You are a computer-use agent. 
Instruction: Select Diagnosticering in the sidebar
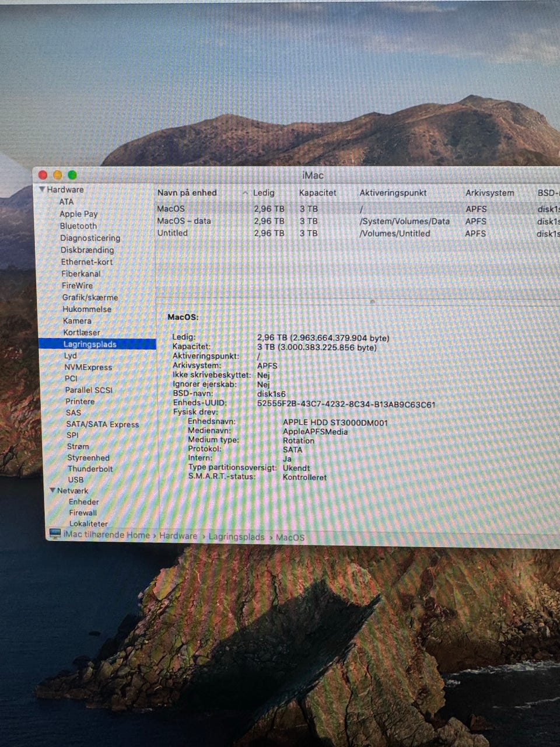[x=90, y=238]
